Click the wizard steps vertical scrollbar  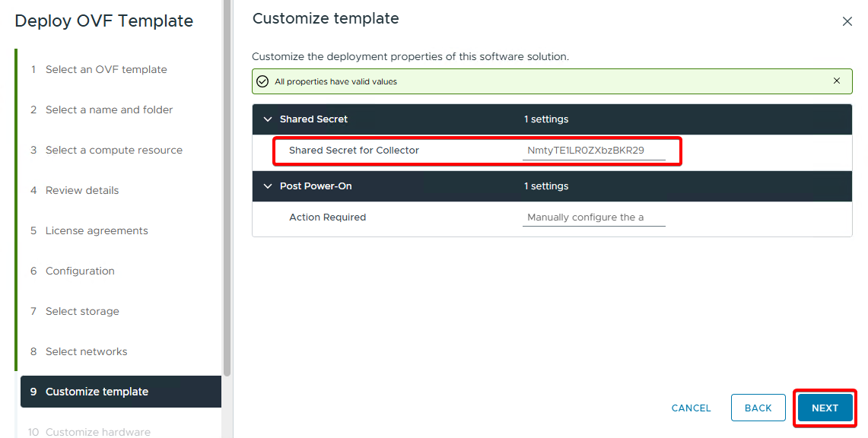point(227,190)
